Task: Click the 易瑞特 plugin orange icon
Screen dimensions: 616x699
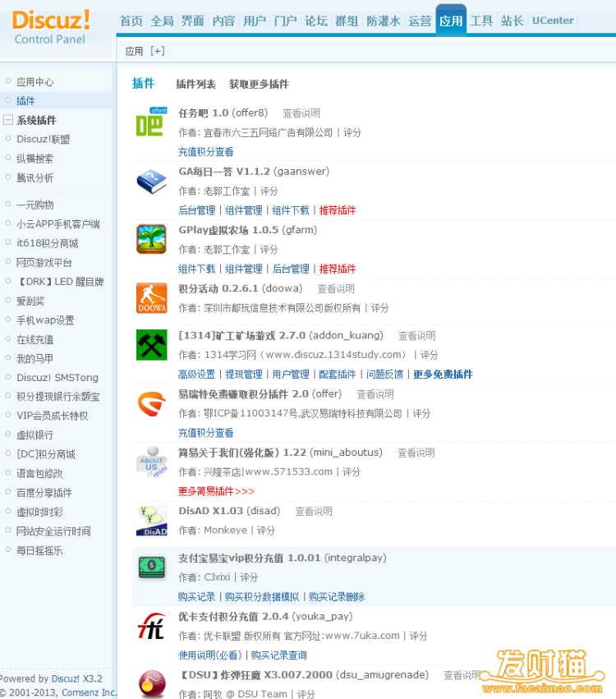Action: pyautogui.click(x=152, y=403)
